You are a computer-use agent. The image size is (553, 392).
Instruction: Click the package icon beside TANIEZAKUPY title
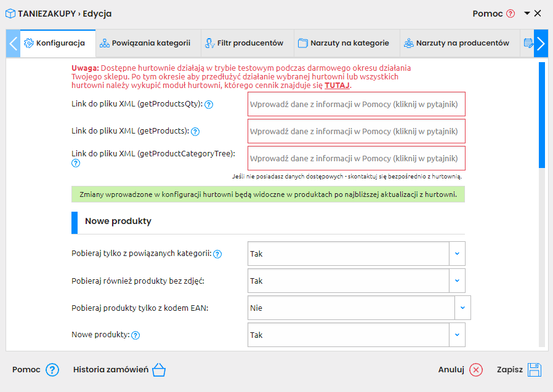[10, 12]
